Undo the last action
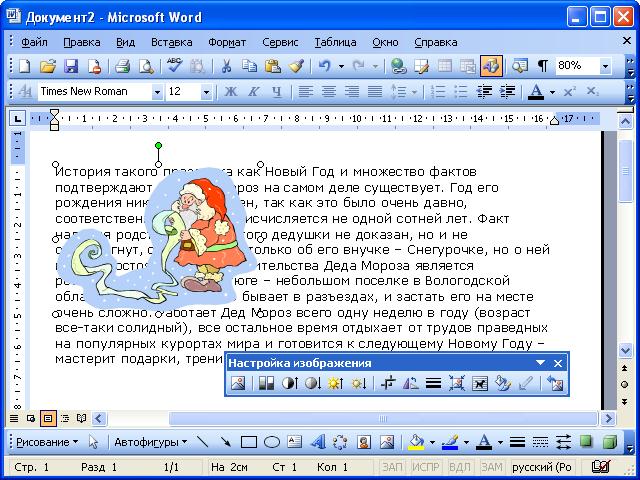Image resolution: width=640 pixels, height=480 pixels. coord(325,66)
